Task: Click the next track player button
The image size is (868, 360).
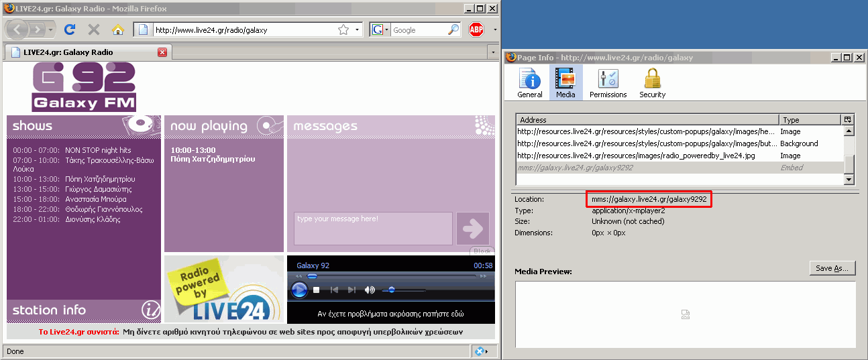Action: coord(351,290)
